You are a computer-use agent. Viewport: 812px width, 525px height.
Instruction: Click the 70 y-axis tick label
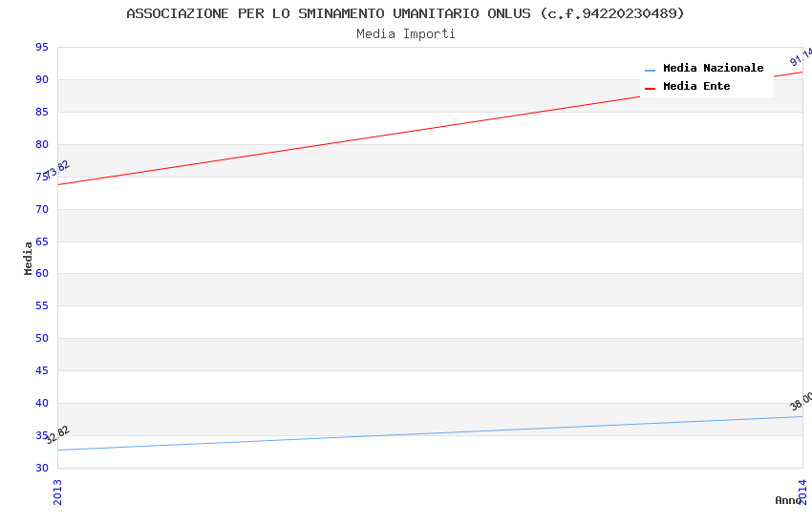(42, 209)
